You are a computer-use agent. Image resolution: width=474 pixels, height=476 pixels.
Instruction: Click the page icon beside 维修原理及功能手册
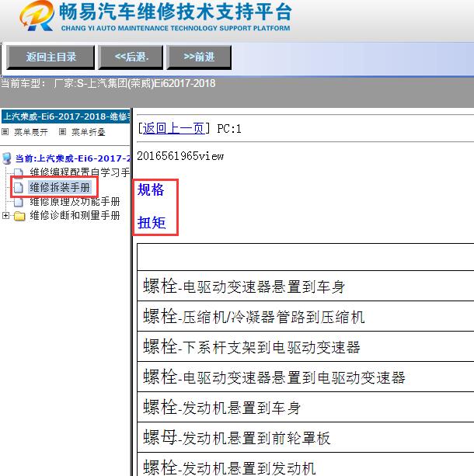(x=18, y=202)
